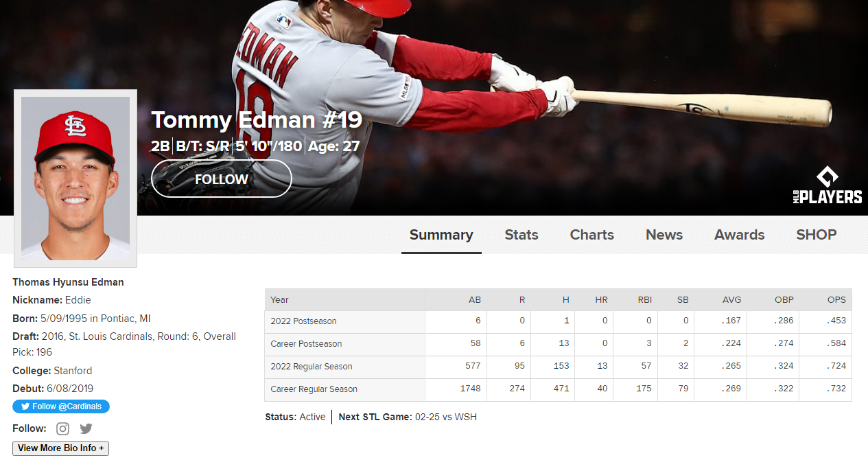The height and width of the screenshot is (471, 868).
Task: Click the Status: Active text
Action: coord(295,417)
